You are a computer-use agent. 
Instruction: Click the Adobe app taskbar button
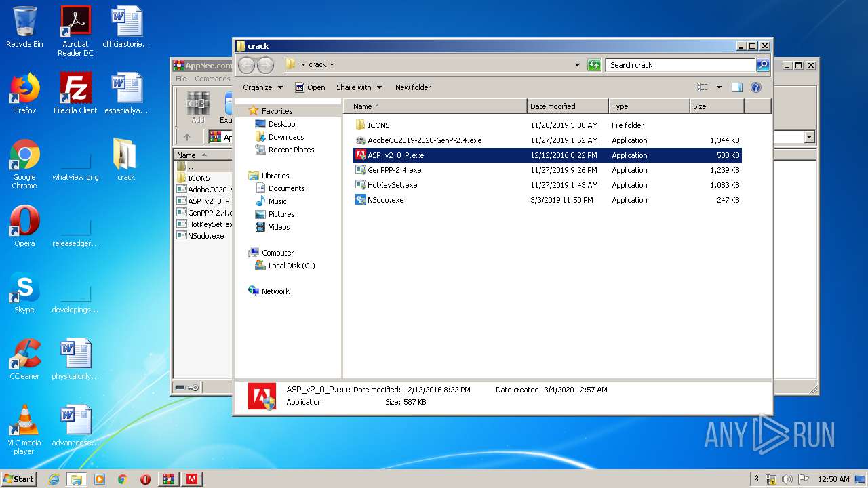[191, 479]
